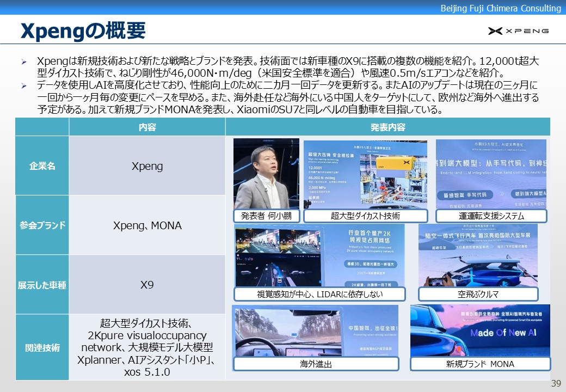This screenshot has height=392, width=566.
Task: Click 'Beijing Fuji Chimera Consulting' header text
Action: pos(501,8)
